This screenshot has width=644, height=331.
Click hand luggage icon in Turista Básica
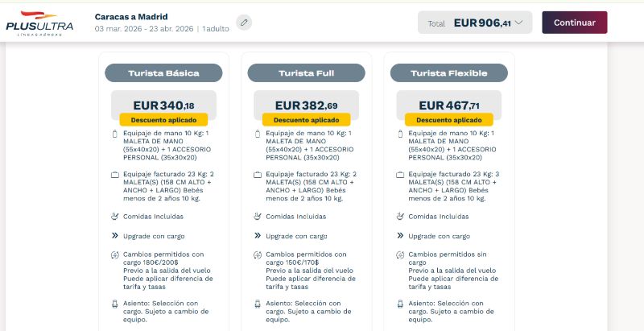pyautogui.click(x=115, y=133)
